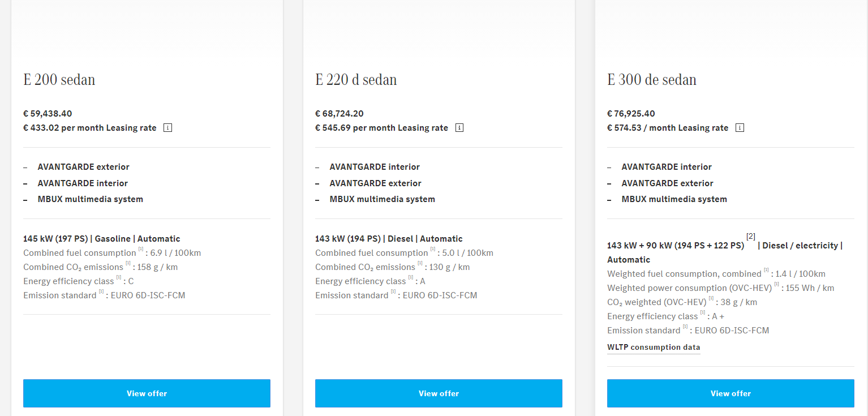868x416 pixels.
Task: Click footnote marker beside E 300 de Weighted power consumption
Action: point(777,285)
